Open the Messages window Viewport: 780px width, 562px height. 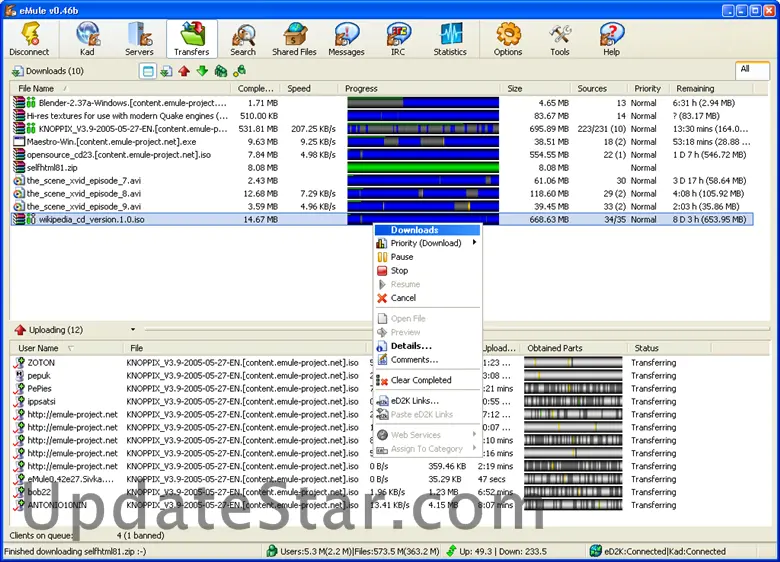point(346,39)
